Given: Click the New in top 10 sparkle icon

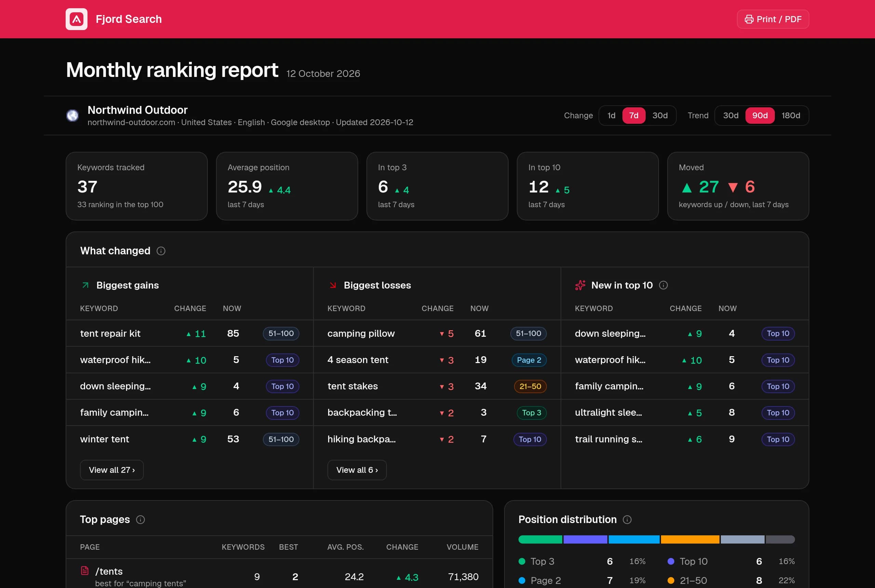Looking at the screenshot, I should click(580, 285).
